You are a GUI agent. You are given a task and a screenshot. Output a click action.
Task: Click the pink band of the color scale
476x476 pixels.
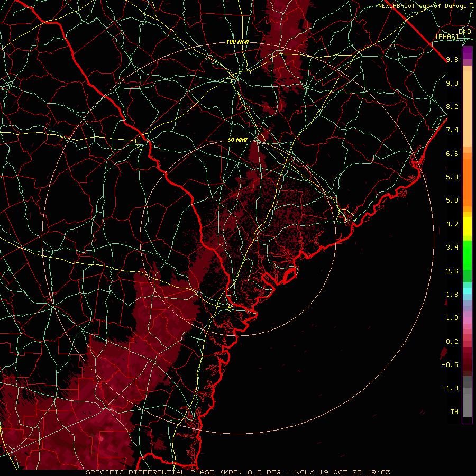467,321
